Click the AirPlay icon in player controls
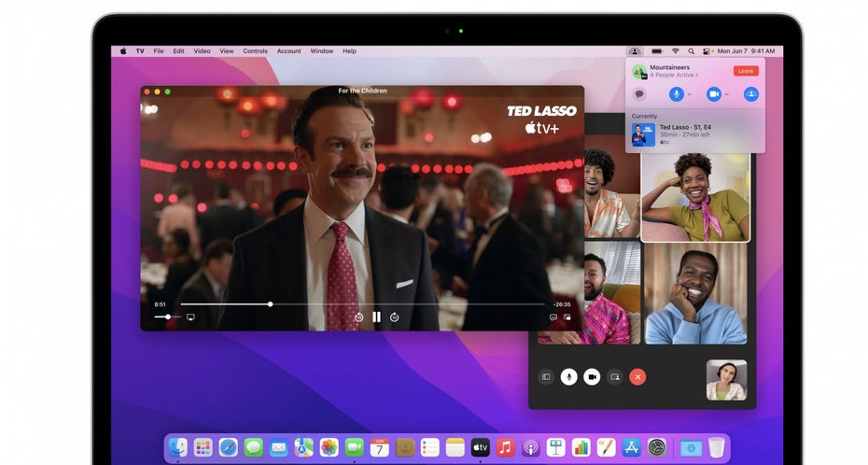The height and width of the screenshot is (465, 868). 190,317
